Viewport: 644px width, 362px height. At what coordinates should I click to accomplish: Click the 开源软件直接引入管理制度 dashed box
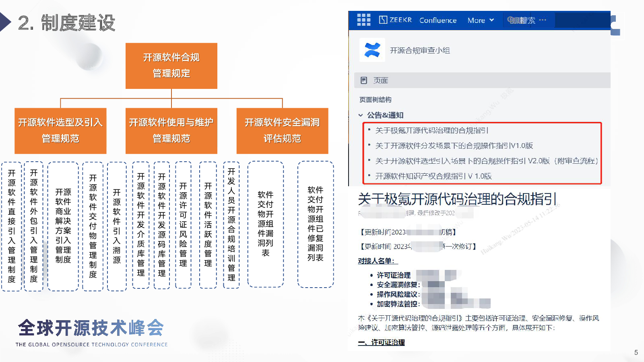point(12,226)
